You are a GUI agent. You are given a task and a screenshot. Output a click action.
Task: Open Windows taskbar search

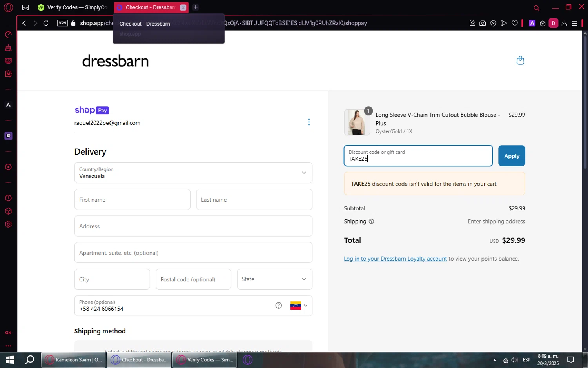[x=30, y=360]
